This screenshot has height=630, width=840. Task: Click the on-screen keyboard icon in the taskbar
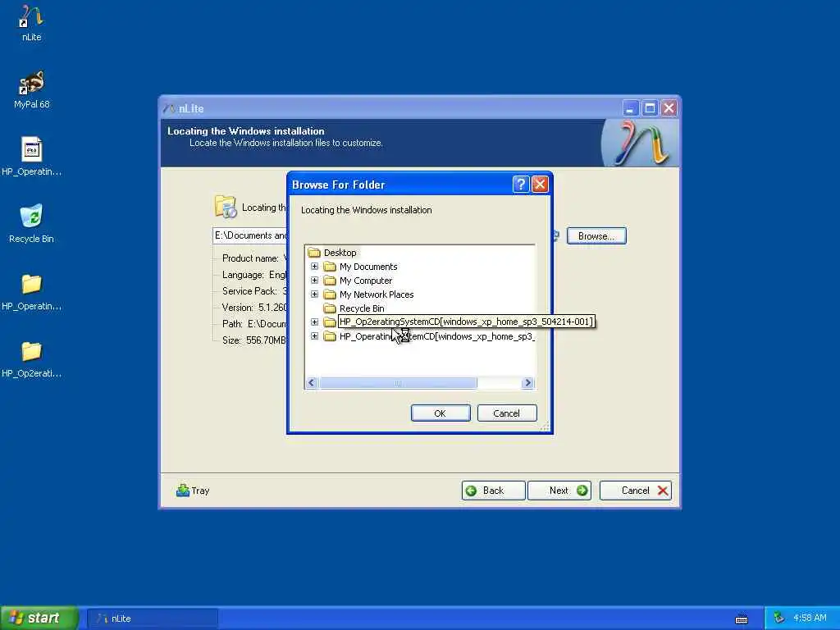(x=742, y=619)
